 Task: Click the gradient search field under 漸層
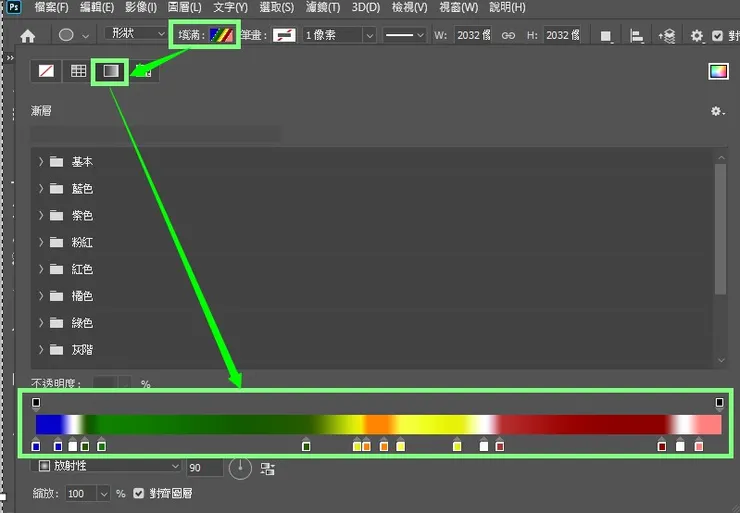point(156,135)
